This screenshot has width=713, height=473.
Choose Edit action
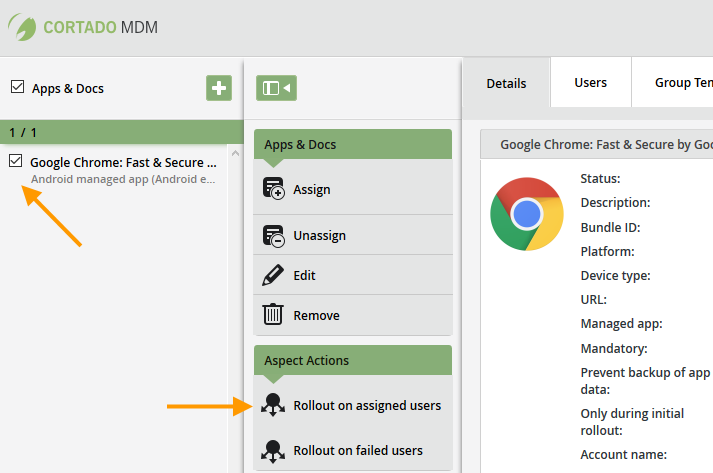353,275
